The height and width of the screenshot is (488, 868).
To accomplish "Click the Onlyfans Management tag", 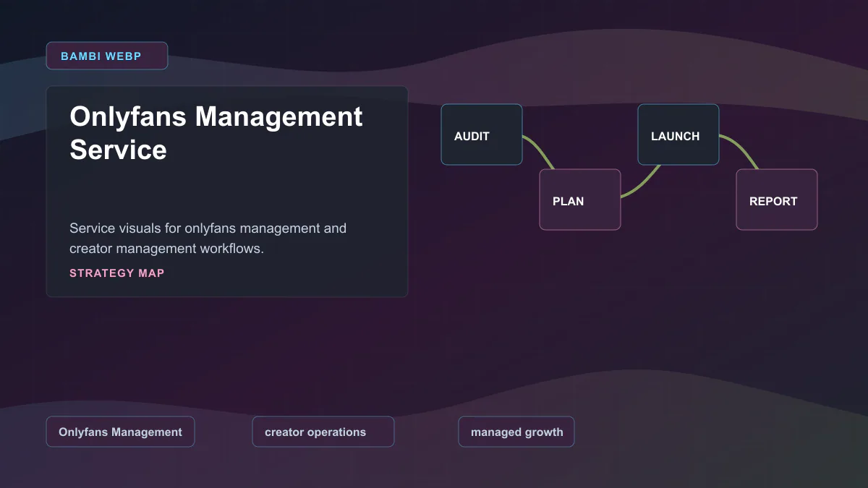I will [x=120, y=432].
